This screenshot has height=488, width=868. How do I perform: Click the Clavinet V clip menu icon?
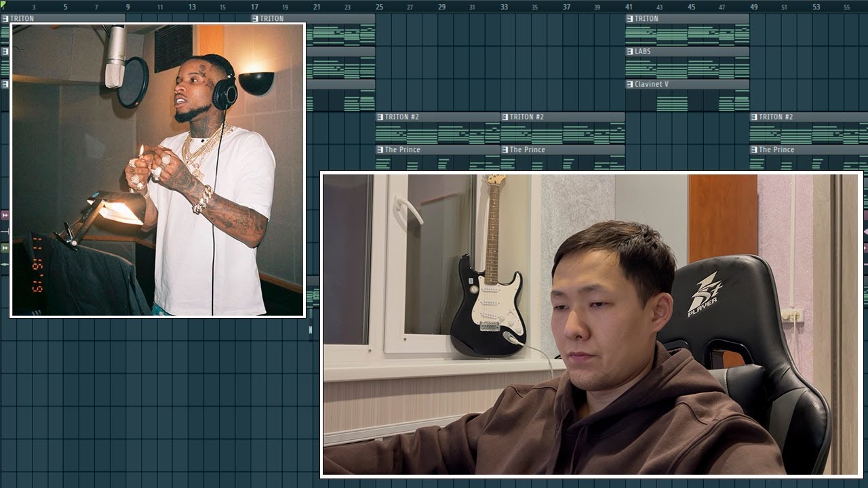coord(629,84)
